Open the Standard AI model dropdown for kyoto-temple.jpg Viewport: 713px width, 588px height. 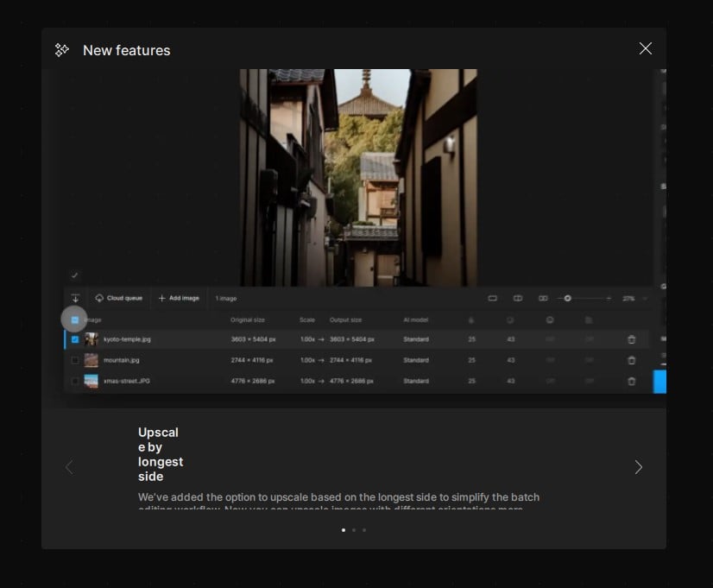(416, 339)
